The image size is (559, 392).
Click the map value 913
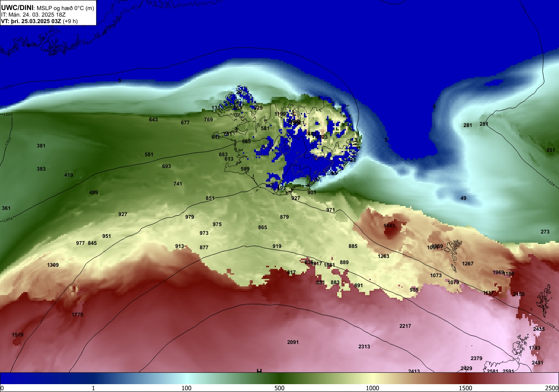pos(179,246)
